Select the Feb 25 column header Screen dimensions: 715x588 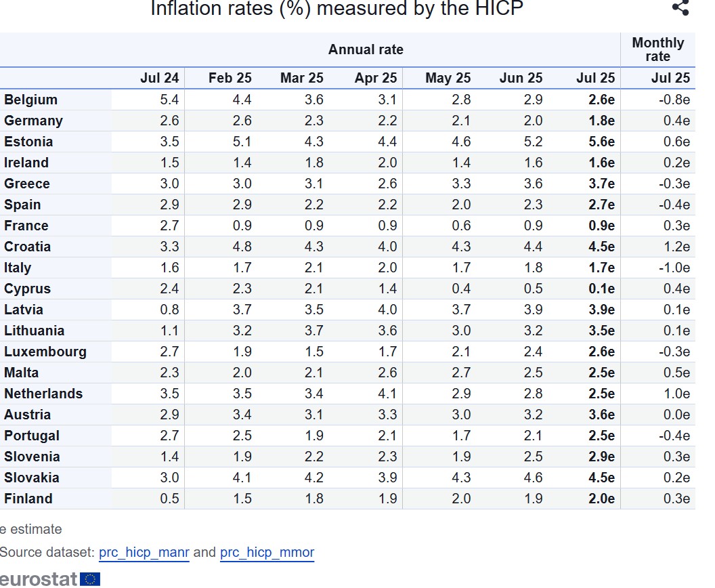pos(230,78)
